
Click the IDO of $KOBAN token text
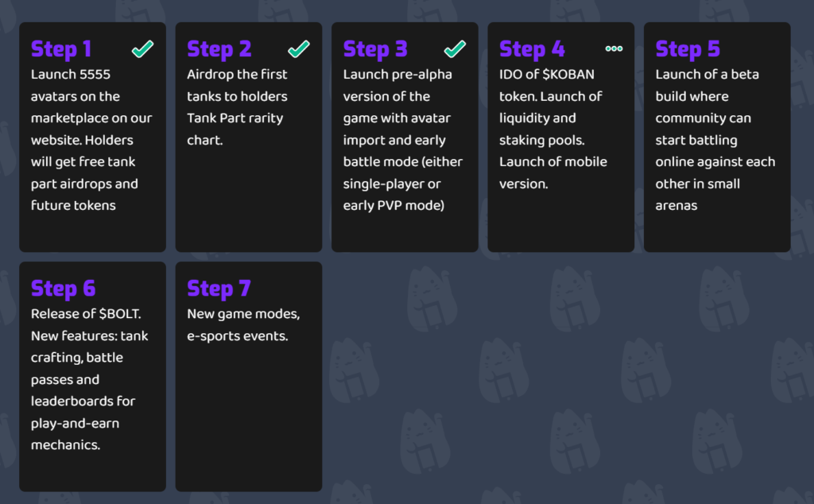point(547,75)
